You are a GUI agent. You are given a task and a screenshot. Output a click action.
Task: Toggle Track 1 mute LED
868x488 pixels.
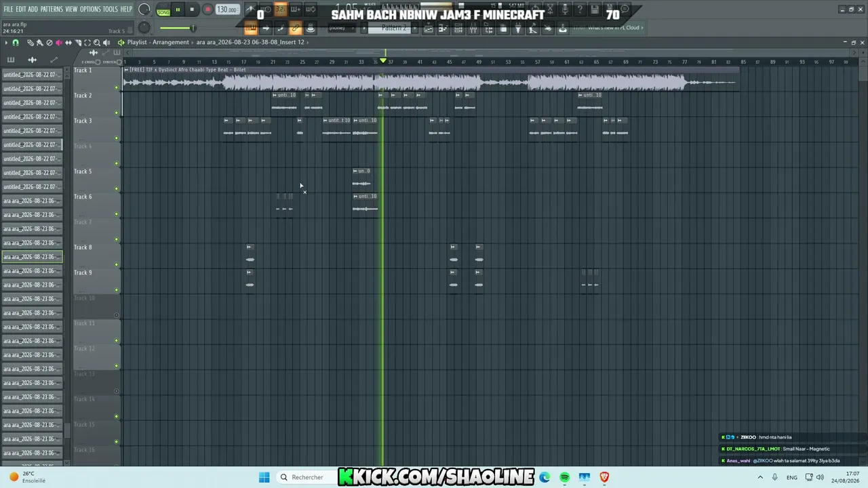point(117,87)
